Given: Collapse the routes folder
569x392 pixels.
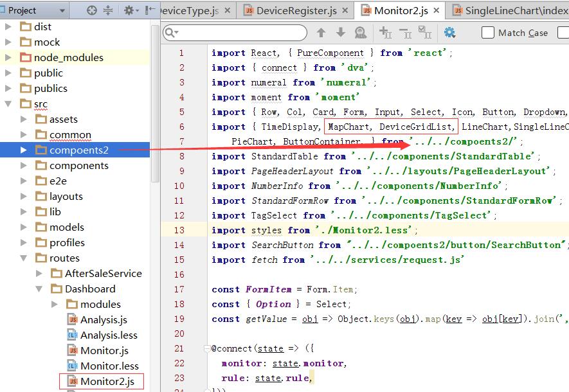Looking at the screenshot, I should [24, 258].
